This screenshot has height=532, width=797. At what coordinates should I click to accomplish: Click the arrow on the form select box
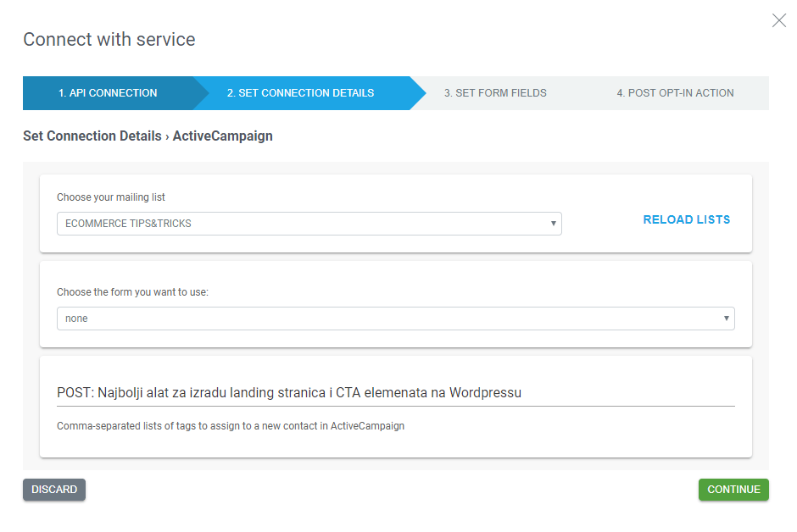(726, 319)
